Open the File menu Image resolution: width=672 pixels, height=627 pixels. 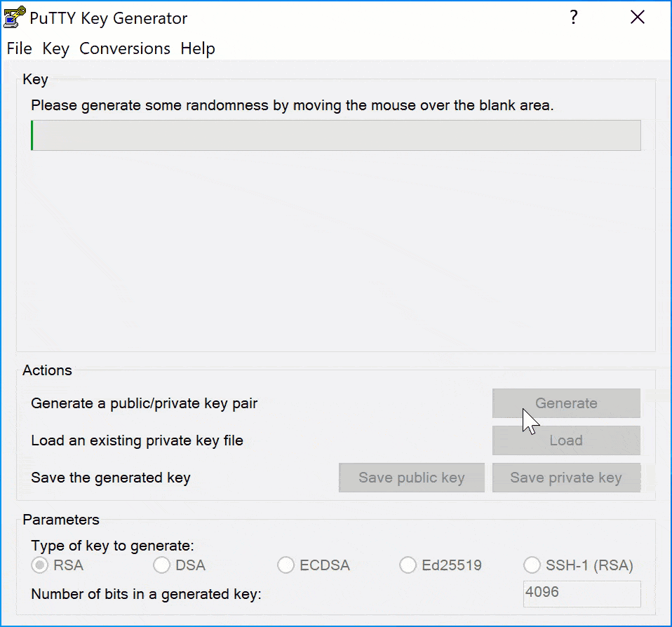coord(19,48)
